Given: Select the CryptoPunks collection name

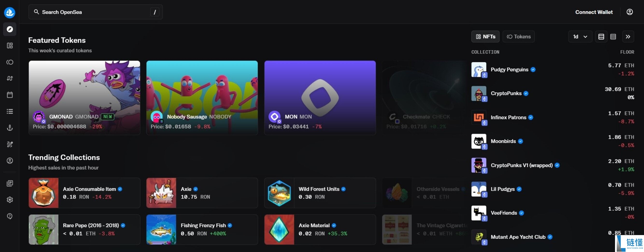Looking at the screenshot, I should coord(506,93).
